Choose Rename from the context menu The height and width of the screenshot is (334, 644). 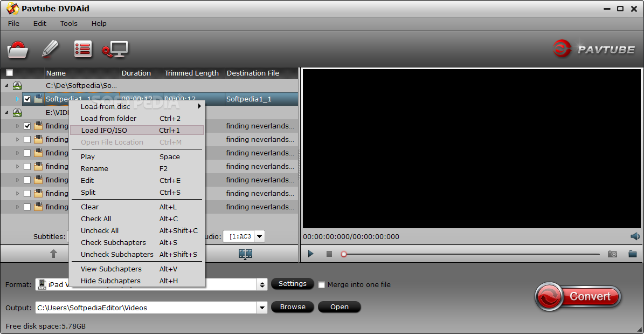[136, 169]
